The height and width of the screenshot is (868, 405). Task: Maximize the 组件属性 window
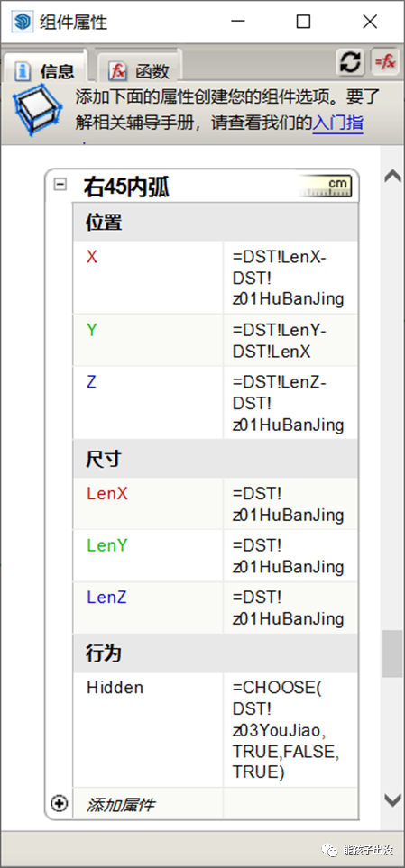303,22
